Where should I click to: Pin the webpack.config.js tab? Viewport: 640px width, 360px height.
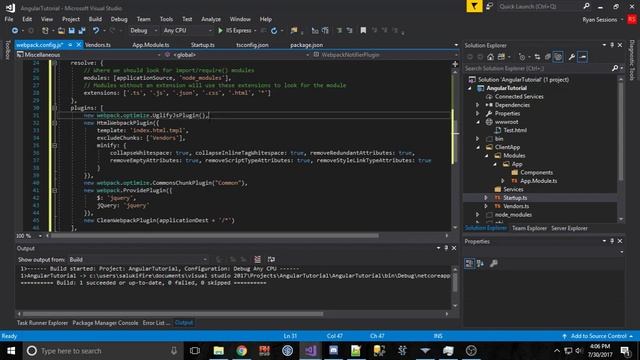(70, 45)
